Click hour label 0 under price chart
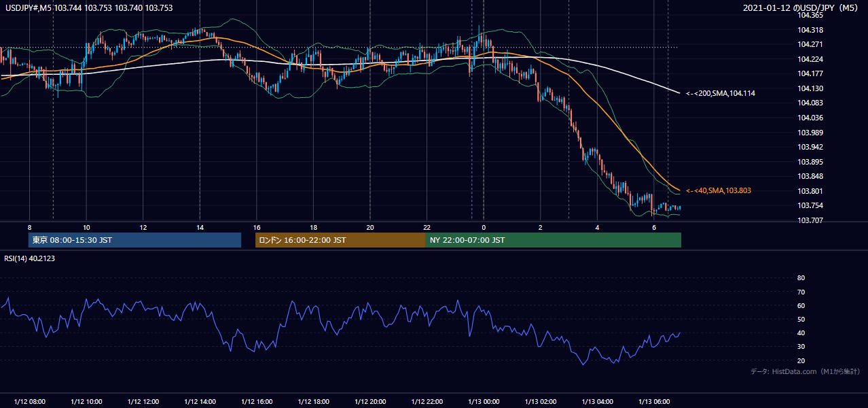The image size is (868, 408). 484,227
